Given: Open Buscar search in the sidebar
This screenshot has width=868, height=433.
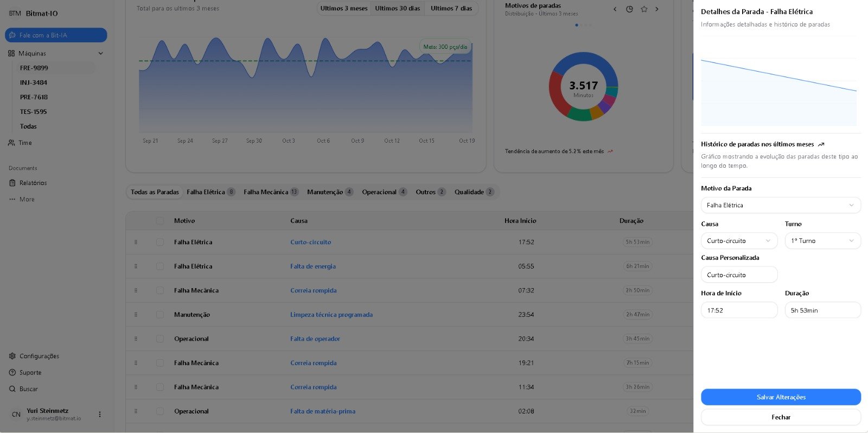Looking at the screenshot, I should coord(28,389).
